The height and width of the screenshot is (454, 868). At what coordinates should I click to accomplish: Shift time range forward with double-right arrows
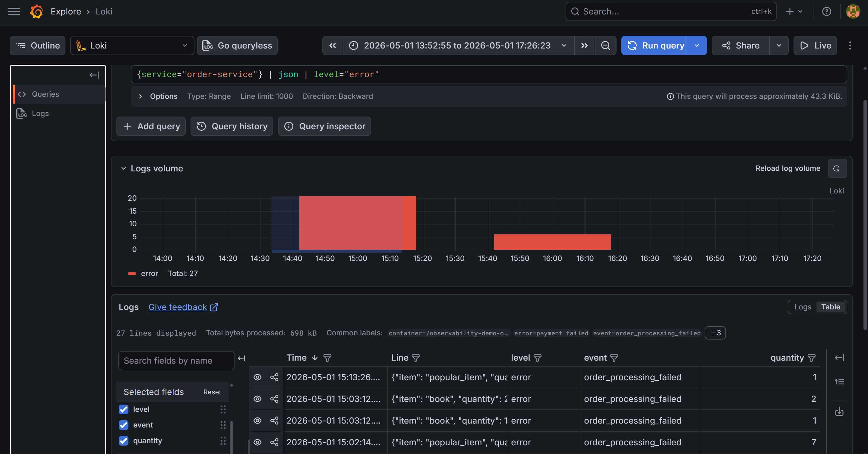coord(584,45)
